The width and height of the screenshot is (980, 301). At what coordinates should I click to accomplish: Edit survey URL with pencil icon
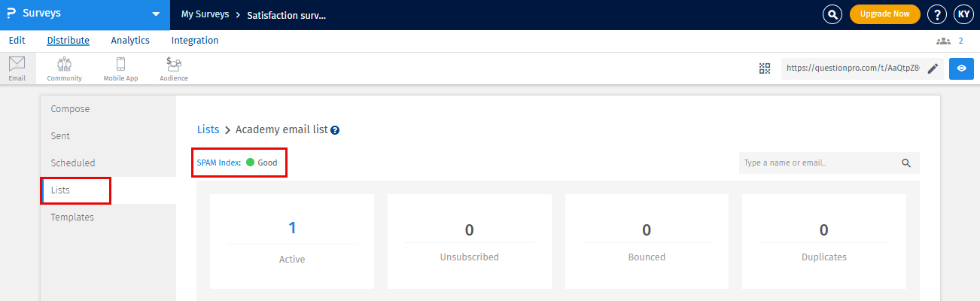pos(933,68)
